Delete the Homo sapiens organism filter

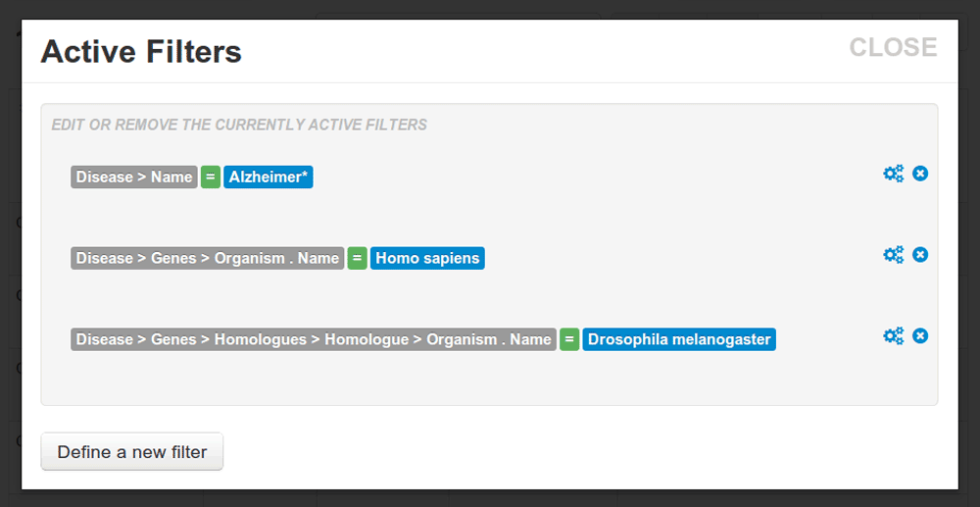pyautogui.click(x=920, y=255)
